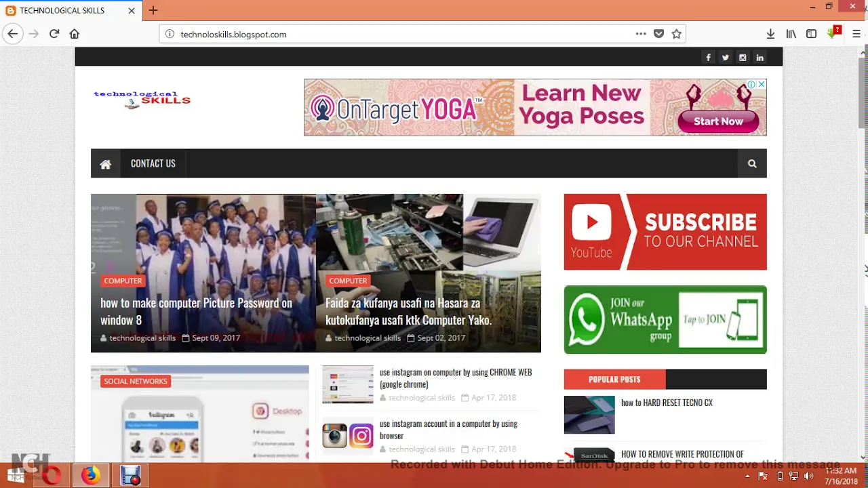The width and height of the screenshot is (868, 488).
Task: Click the Sept 02, 2017 post date
Action: (x=441, y=338)
